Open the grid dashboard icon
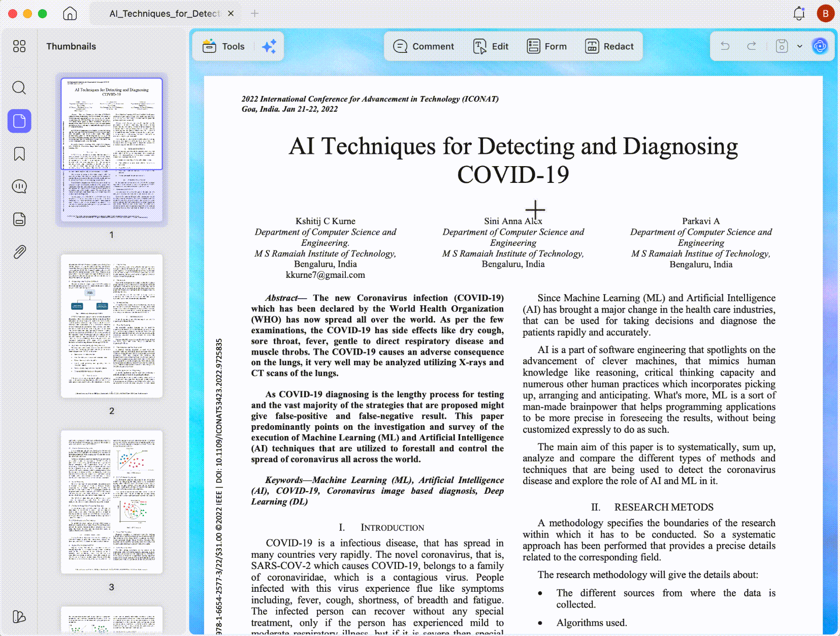Image resolution: width=840 pixels, height=636 pixels. tap(19, 46)
